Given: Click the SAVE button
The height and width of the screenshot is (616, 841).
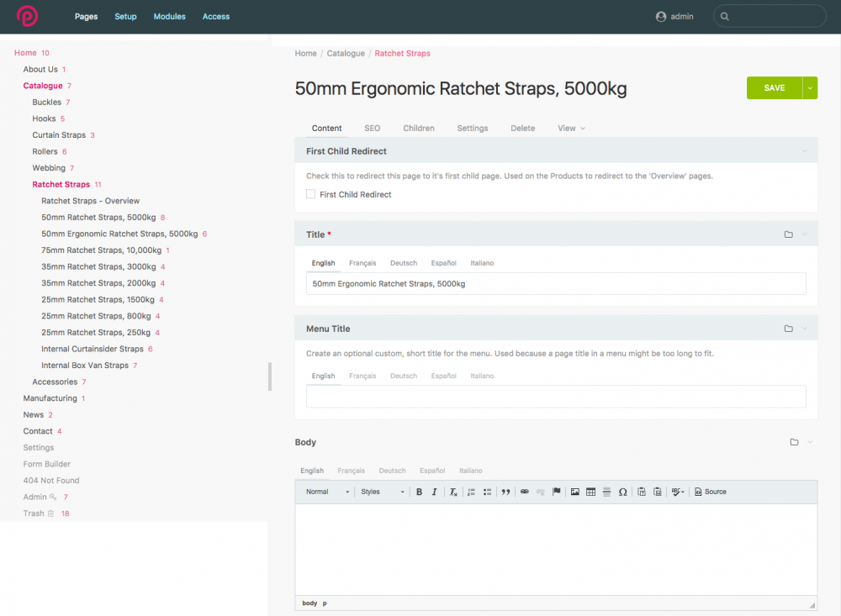Looking at the screenshot, I should (x=775, y=87).
